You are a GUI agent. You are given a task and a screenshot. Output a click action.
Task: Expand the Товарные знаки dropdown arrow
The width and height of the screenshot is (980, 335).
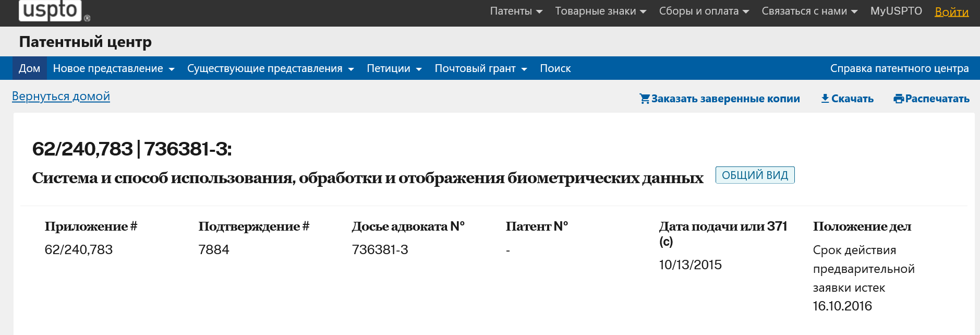643,11
